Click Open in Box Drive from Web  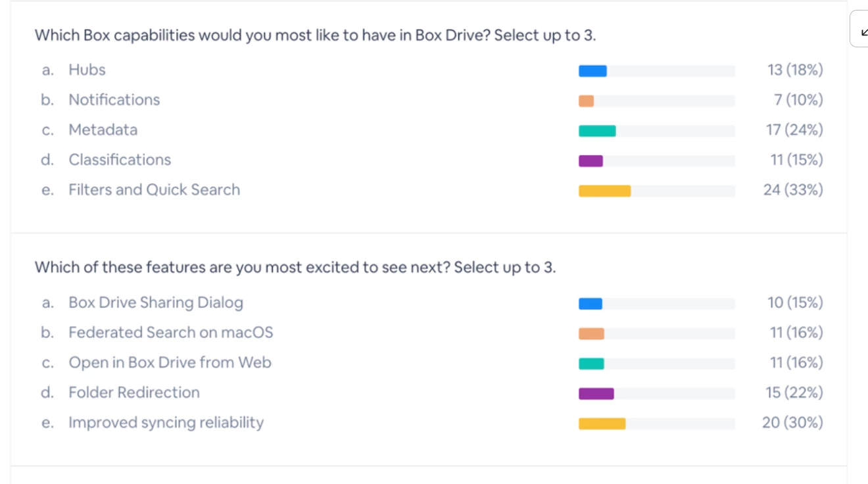click(x=170, y=362)
